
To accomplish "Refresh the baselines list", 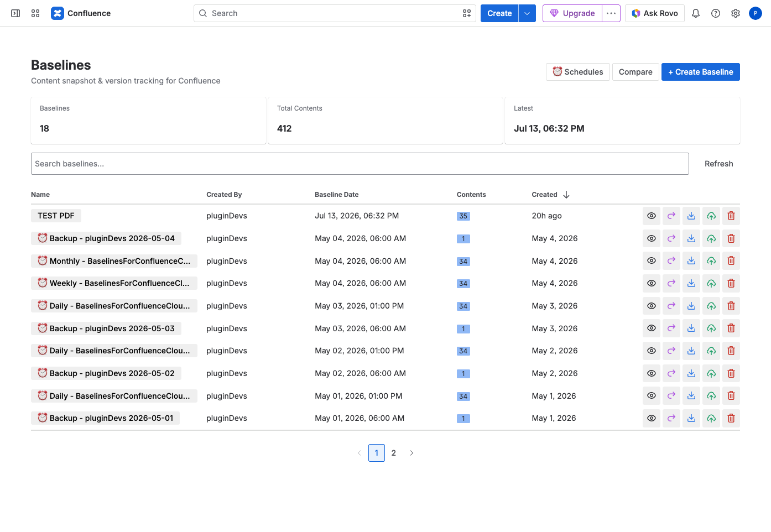I will tap(719, 164).
